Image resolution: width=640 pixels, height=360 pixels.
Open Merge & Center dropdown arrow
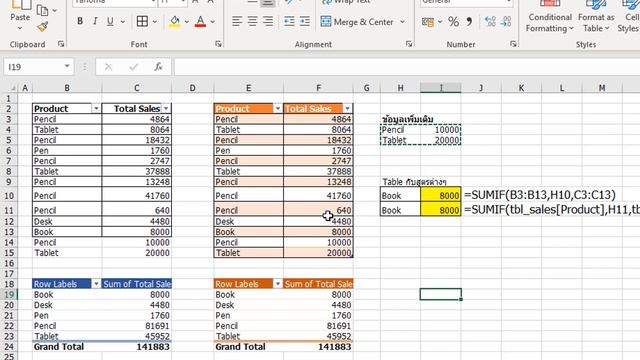[x=402, y=22]
